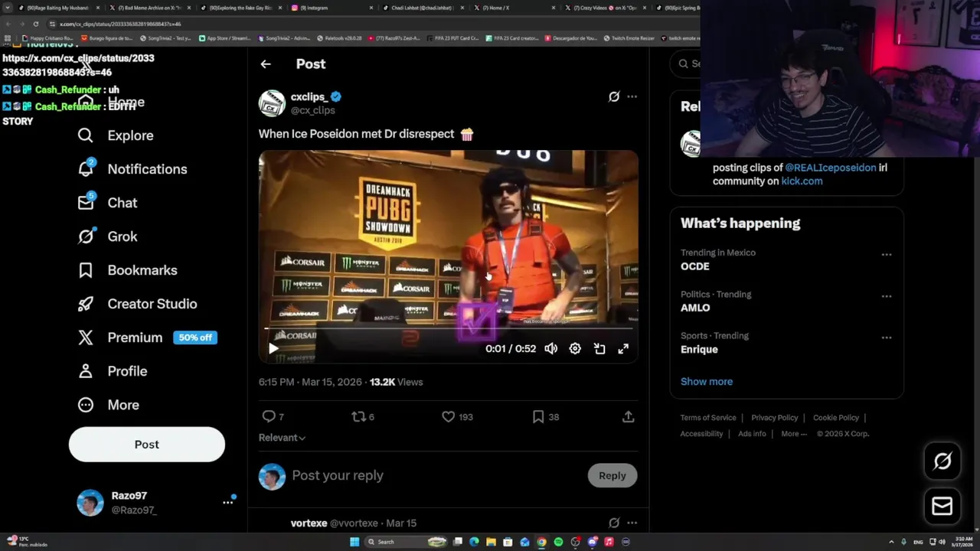
Task: Share the post using share icon
Action: click(x=628, y=416)
